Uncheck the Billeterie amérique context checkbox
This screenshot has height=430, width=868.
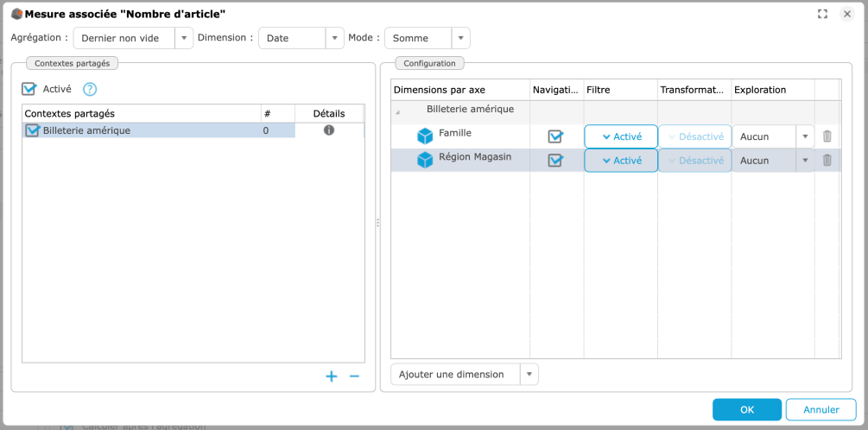[33, 130]
